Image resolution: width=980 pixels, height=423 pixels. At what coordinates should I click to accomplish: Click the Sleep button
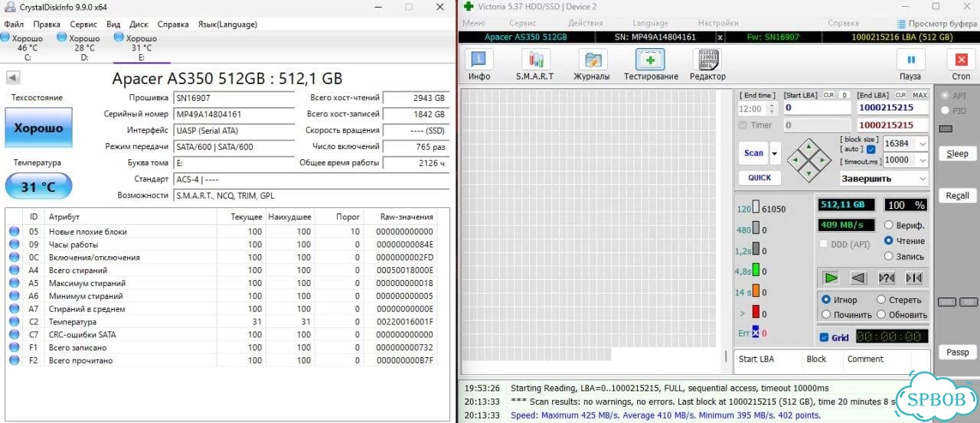tap(957, 154)
